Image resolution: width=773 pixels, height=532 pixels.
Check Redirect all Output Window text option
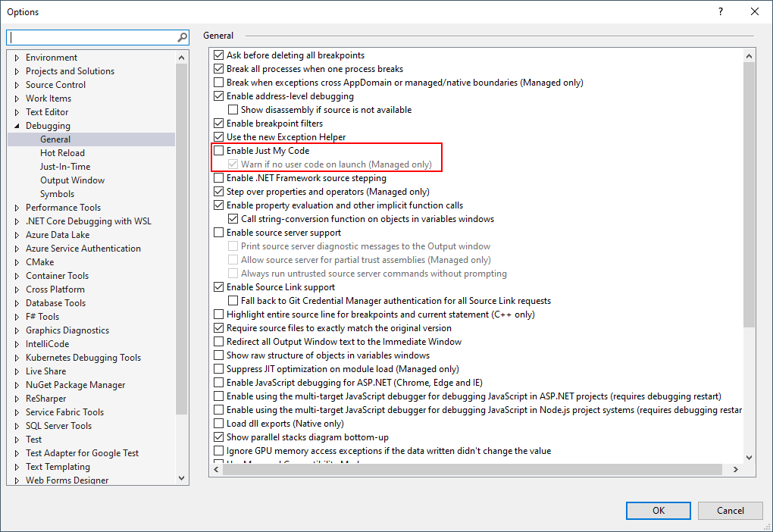pos(218,342)
